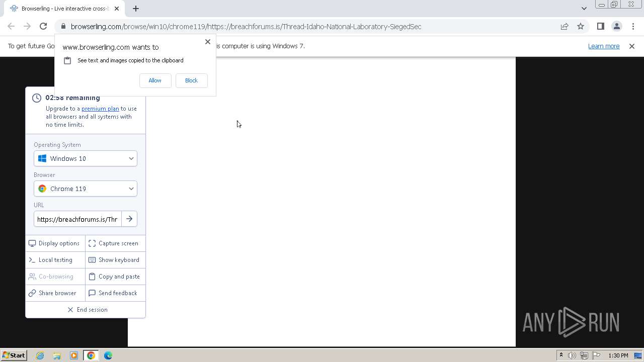The width and height of the screenshot is (644, 362).
Task: Open Local testing
Action: coord(55,260)
